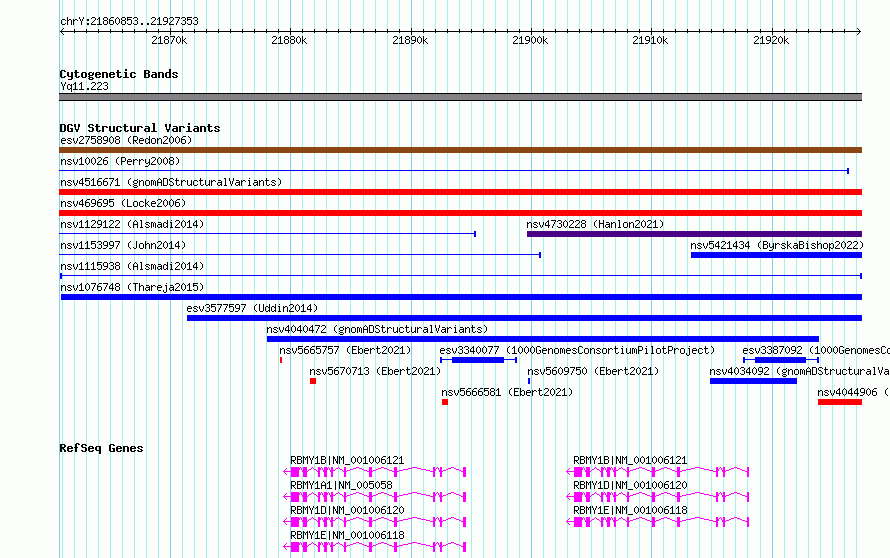Click right RBMY1B NM_001006121 gene glyph
890x558 pixels.
coord(658,472)
